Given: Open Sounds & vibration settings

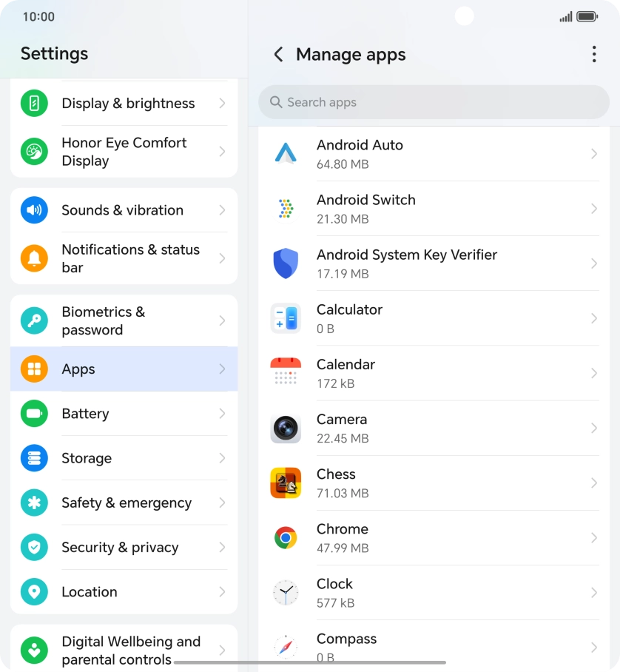Looking at the screenshot, I should (124, 210).
